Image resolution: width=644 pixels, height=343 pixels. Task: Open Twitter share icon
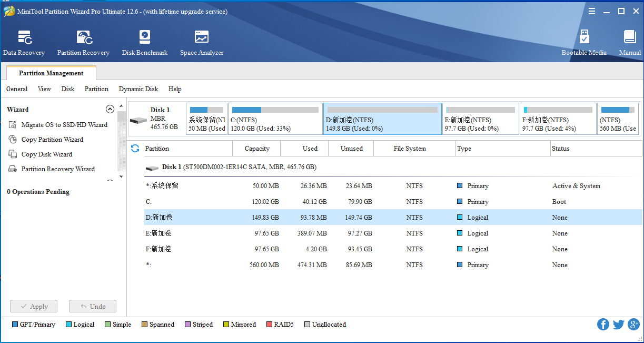click(x=619, y=325)
